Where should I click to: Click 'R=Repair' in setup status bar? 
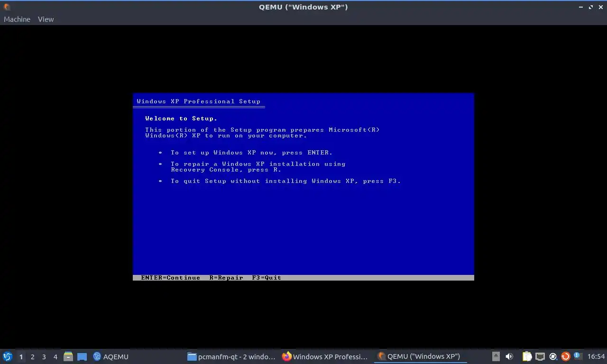point(226,278)
